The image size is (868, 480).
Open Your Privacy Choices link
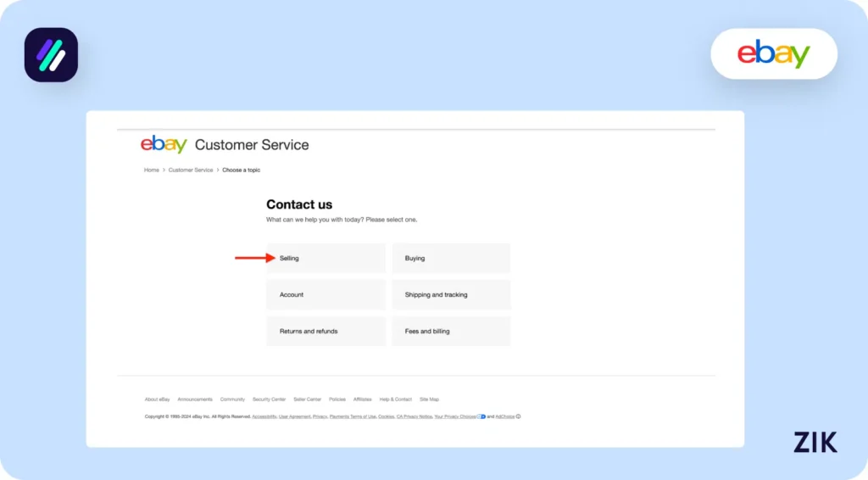[455, 416]
